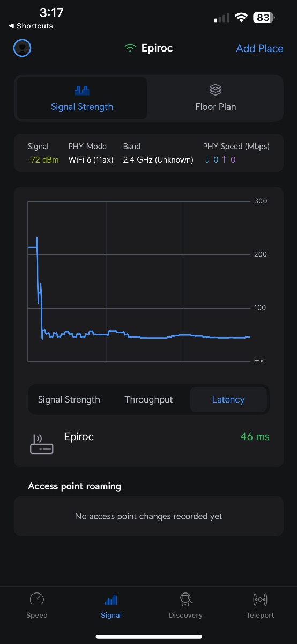Tap the profile avatar icon
Screen dimensions: 297x644
(x=22, y=48)
